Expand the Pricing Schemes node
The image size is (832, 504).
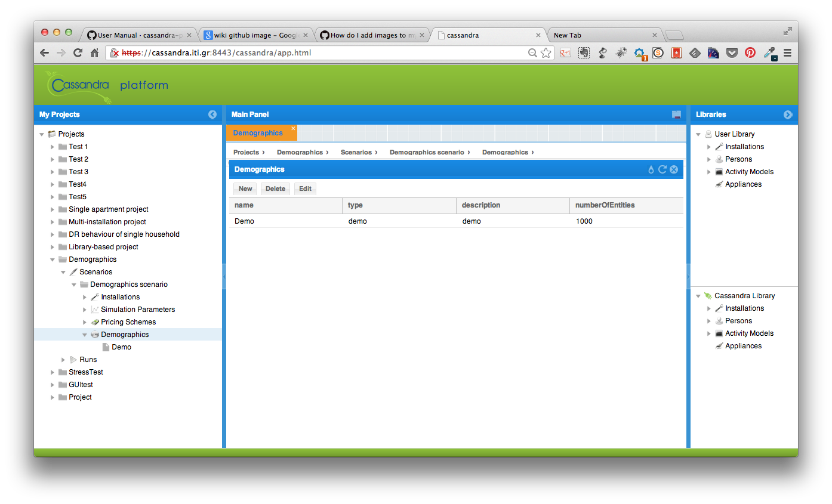tap(85, 322)
